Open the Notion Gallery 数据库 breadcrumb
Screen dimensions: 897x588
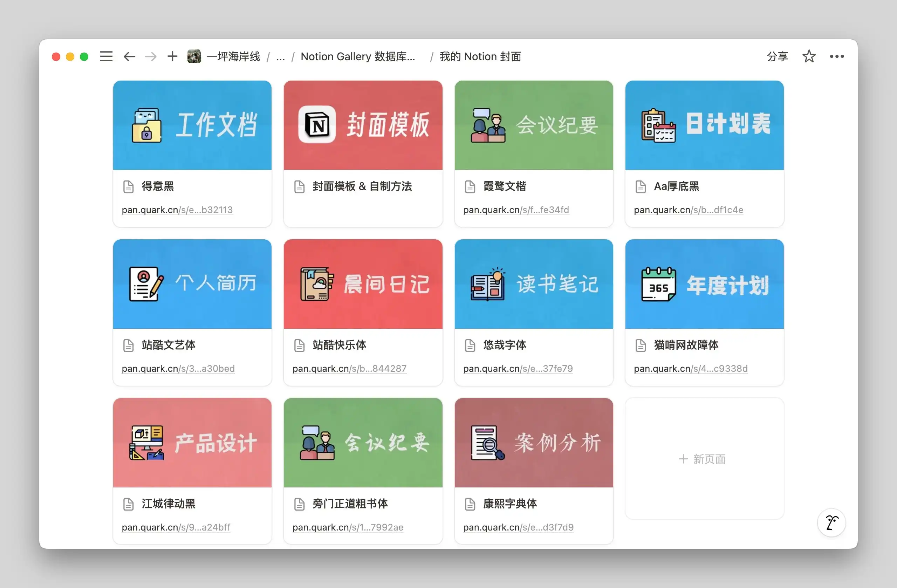coord(358,56)
